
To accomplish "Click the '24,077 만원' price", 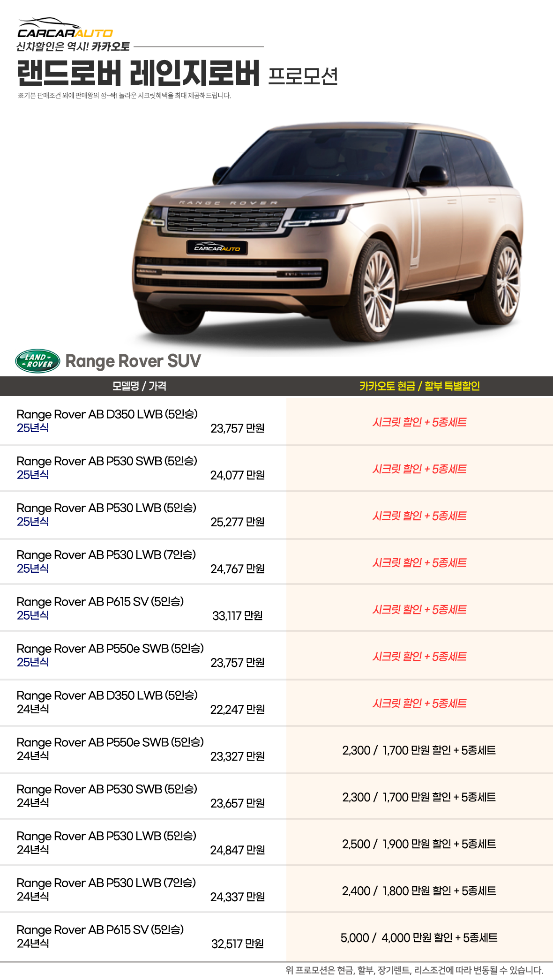I will (x=238, y=475).
